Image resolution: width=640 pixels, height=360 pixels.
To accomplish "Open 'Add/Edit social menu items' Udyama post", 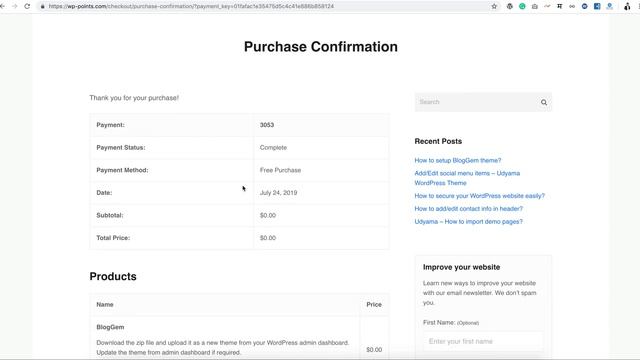I will click(x=467, y=178).
